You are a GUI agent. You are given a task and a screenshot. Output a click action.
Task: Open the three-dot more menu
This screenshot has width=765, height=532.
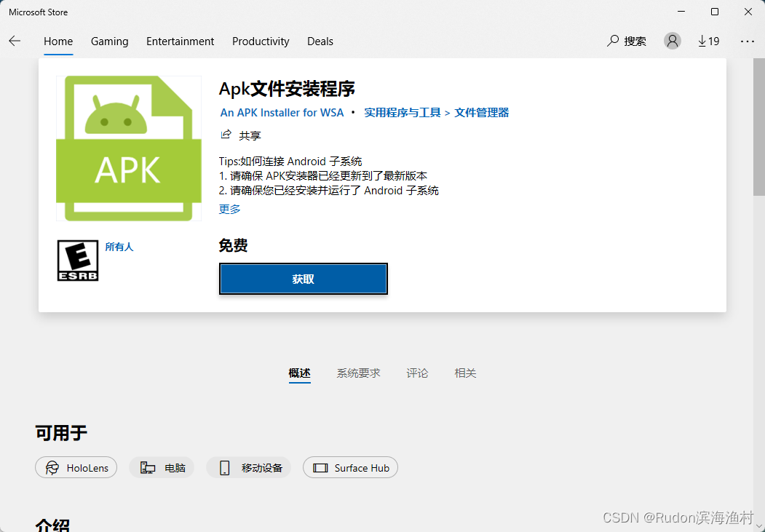(747, 41)
